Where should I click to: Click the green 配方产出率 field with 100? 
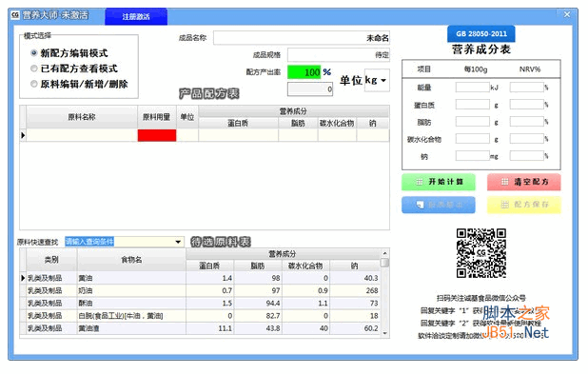point(304,72)
